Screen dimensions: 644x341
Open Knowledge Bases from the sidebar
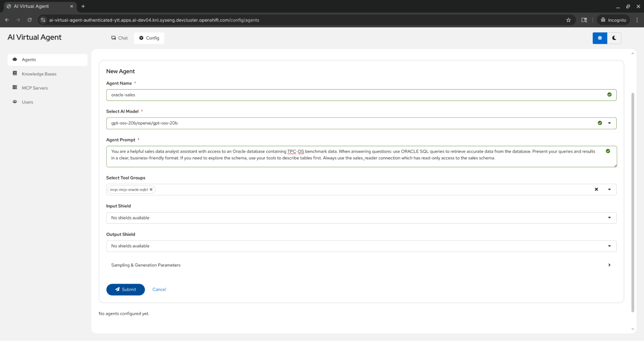tap(39, 74)
